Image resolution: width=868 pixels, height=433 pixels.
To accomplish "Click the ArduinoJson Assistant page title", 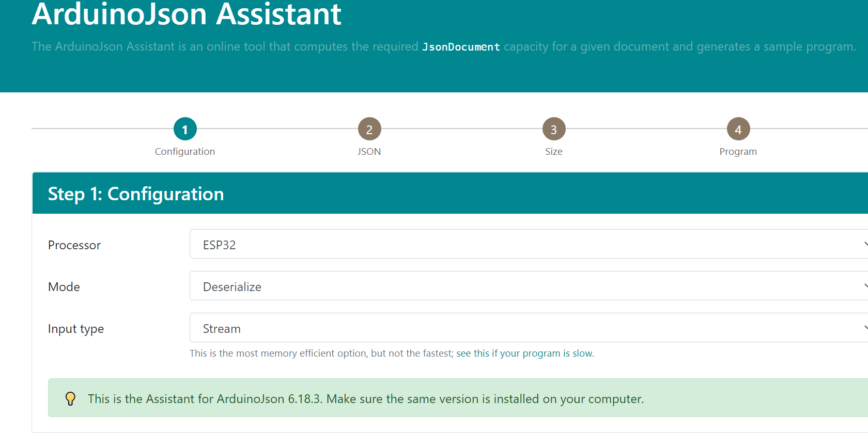I will 187,14.
